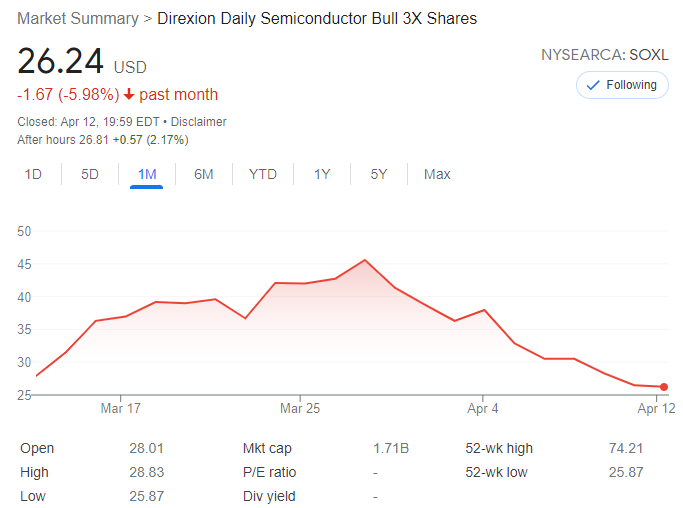
Task: Click the chart peak near 45
Action: point(365,260)
